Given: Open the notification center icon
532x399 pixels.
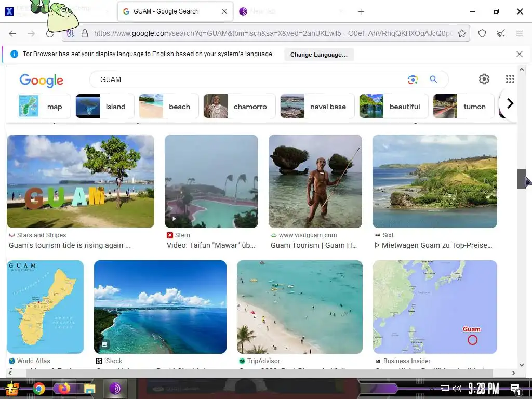Looking at the screenshot, I should point(515,389).
